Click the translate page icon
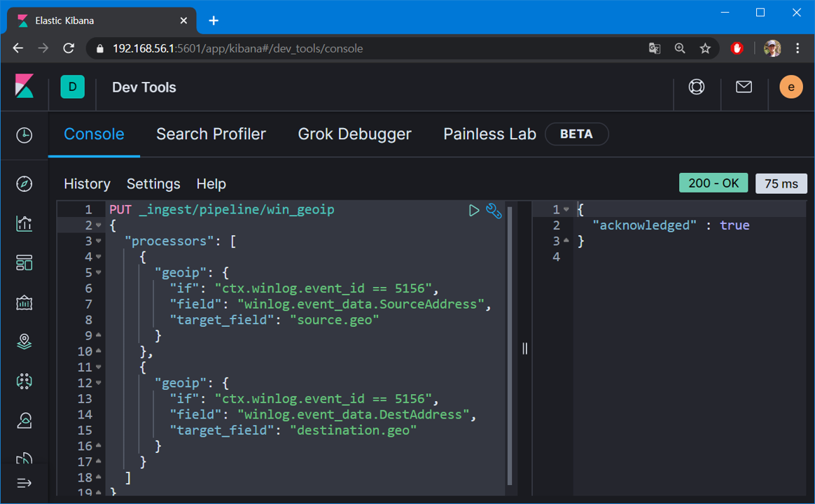This screenshot has width=815, height=504. [655, 48]
